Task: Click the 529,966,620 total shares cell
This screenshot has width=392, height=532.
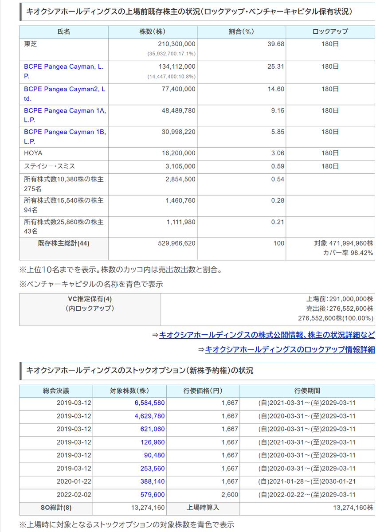Action: point(153,249)
